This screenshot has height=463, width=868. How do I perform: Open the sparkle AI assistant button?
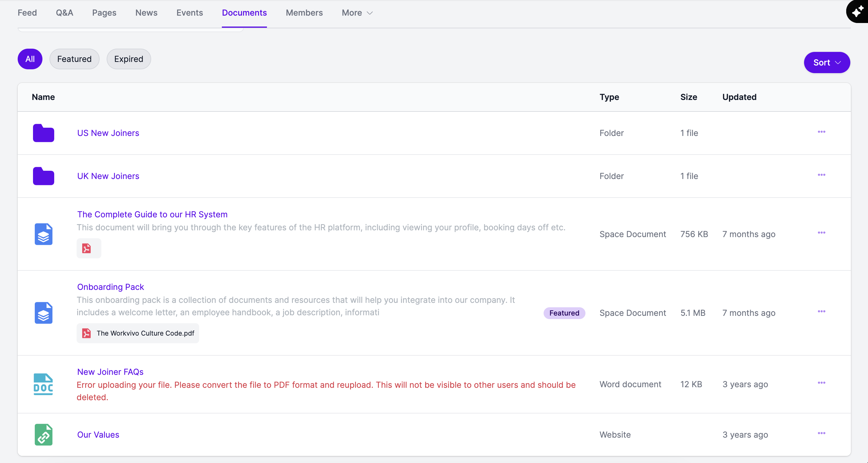858,12
